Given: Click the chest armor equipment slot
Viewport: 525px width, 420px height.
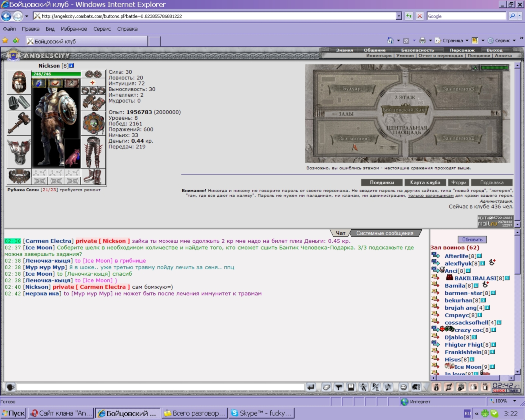Looking at the screenshot, I should (19, 152).
